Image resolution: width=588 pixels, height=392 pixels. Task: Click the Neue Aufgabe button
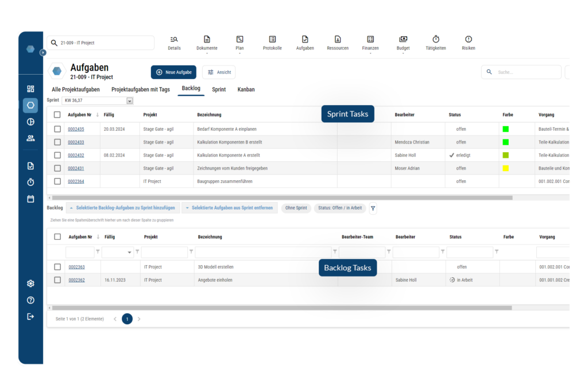tap(173, 72)
